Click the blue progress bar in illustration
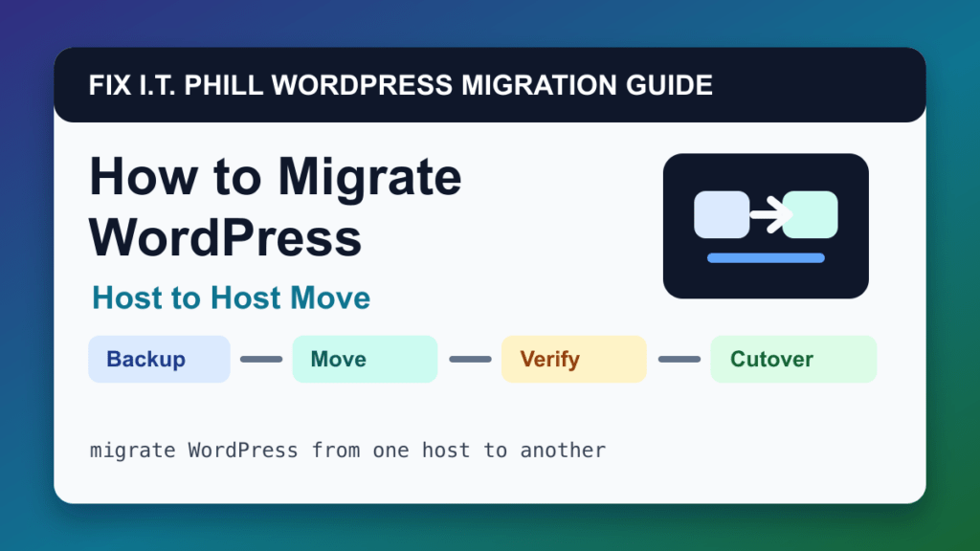This screenshot has height=551, width=980. tap(766, 258)
